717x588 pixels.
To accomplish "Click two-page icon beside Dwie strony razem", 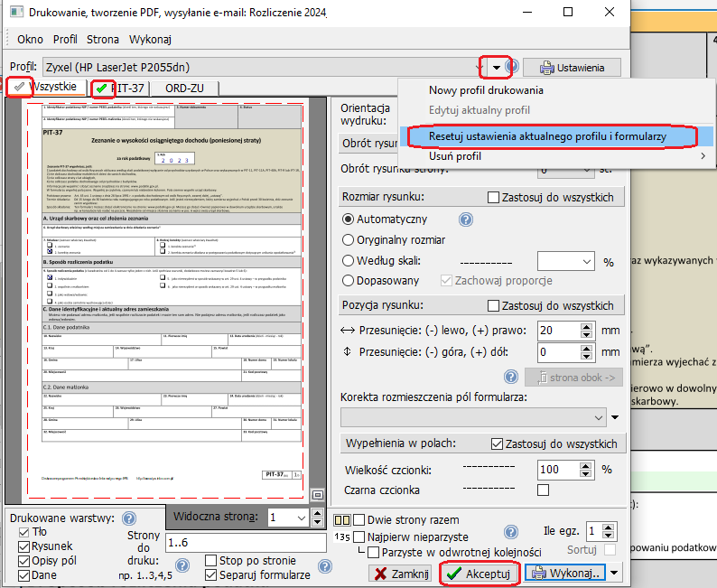I will tap(342, 520).
